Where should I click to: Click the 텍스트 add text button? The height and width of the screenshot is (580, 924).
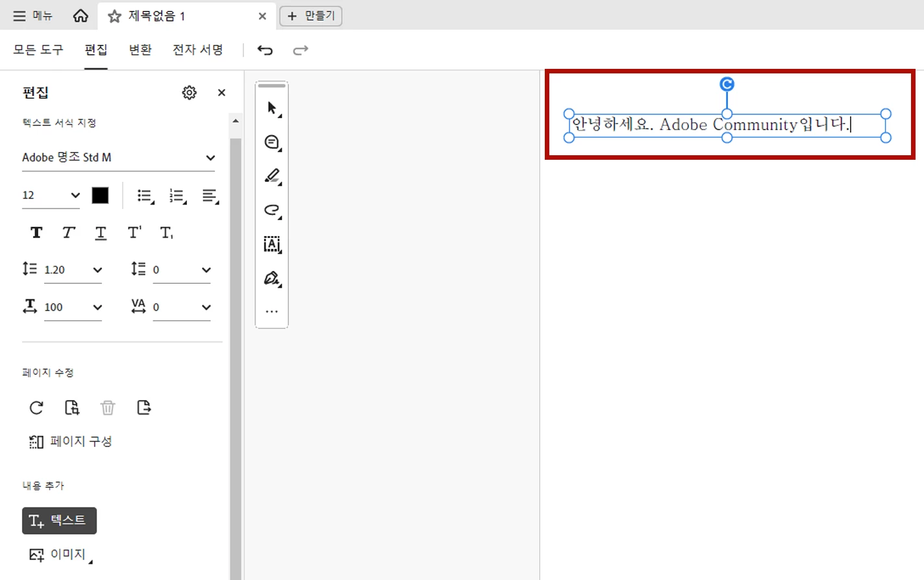tap(59, 521)
